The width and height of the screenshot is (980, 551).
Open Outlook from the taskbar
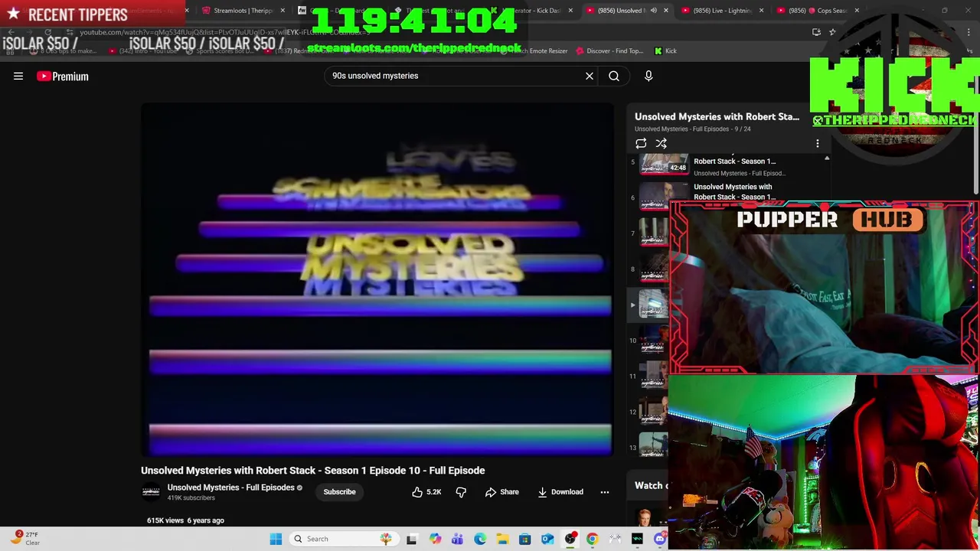547,539
